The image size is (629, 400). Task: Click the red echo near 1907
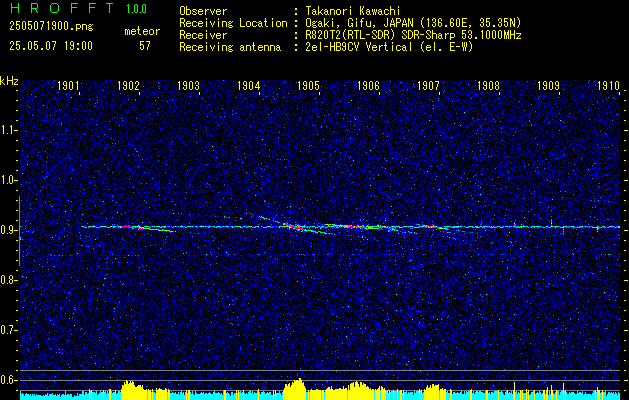432,227
